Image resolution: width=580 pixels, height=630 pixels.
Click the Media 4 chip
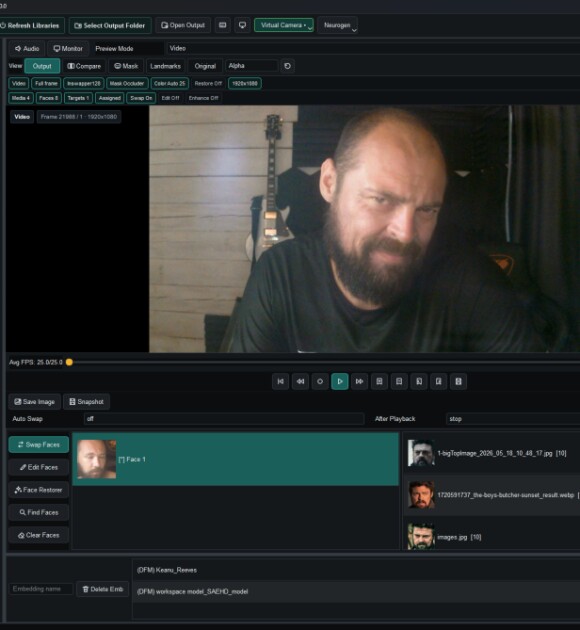pyautogui.click(x=21, y=98)
